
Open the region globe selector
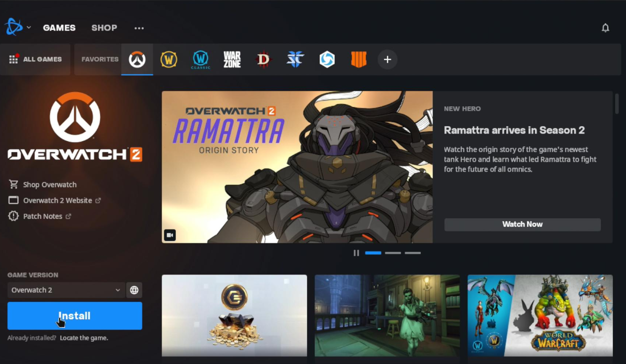coord(134,290)
